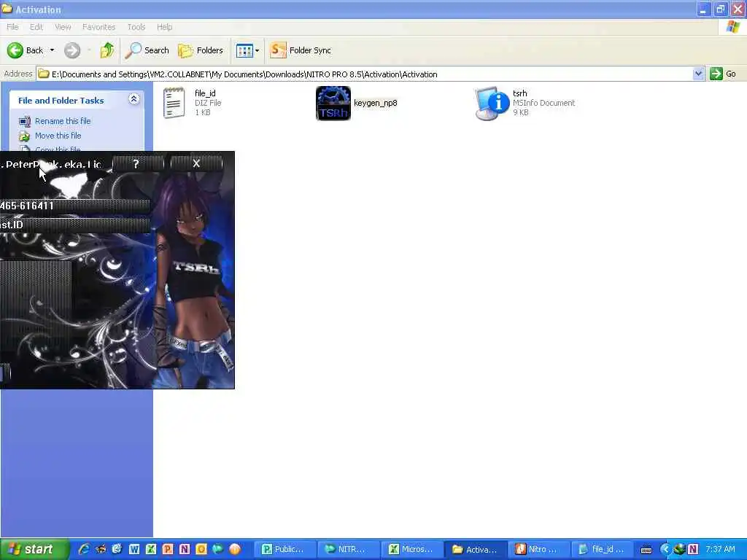Switch to the file_id ... taskbar window
747x560 pixels.
point(602,550)
